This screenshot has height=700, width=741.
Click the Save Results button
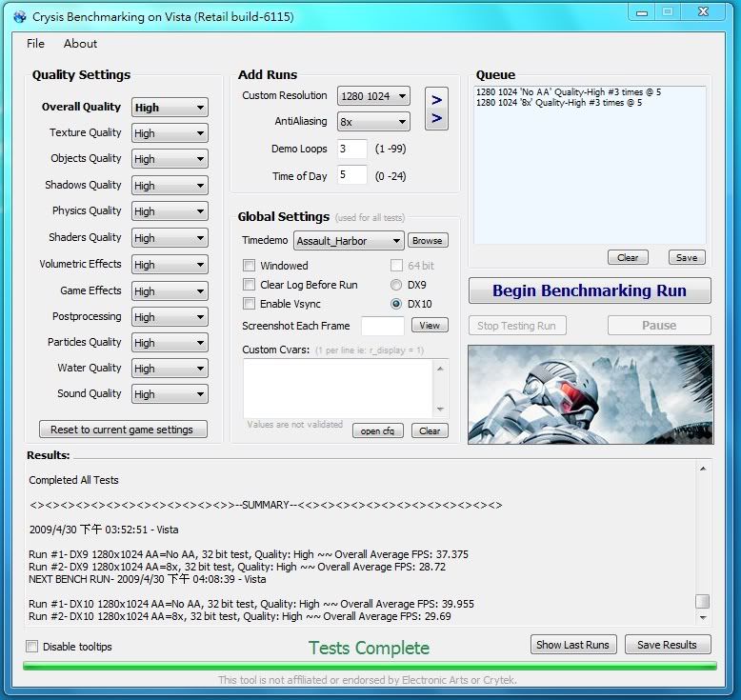tap(667, 645)
